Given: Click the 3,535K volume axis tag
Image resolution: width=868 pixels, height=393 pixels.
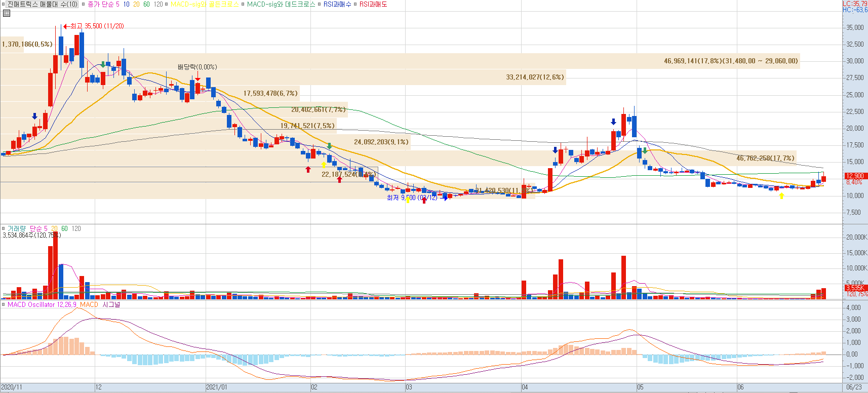Looking at the screenshot, I should click(x=855, y=288).
